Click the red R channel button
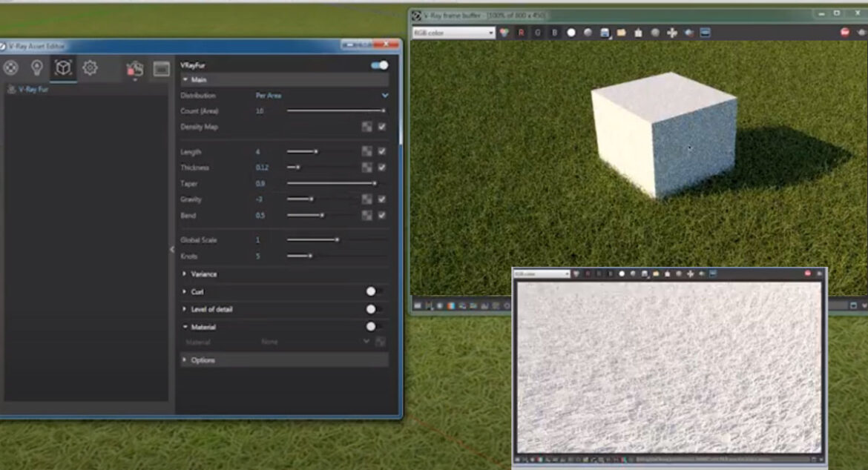Image resolution: width=868 pixels, height=470 pixels. click(x=521, y=33)
